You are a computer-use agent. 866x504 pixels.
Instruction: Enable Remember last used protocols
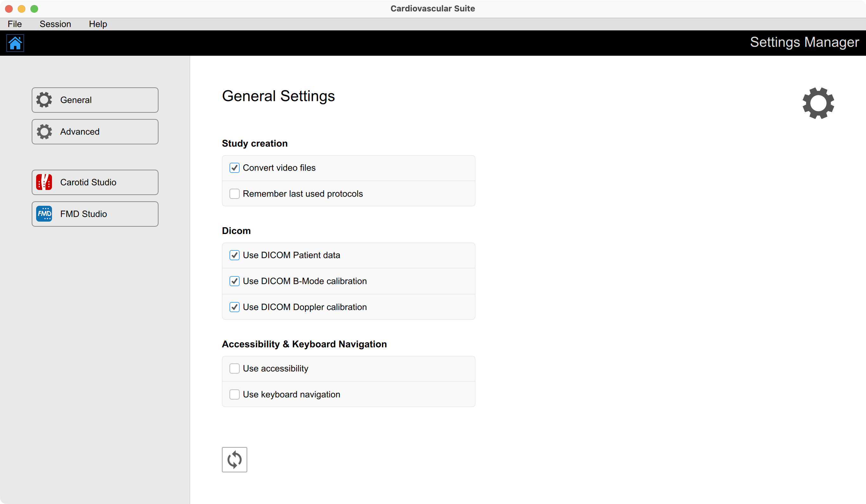pyautogui.click(x=234, y=194)
